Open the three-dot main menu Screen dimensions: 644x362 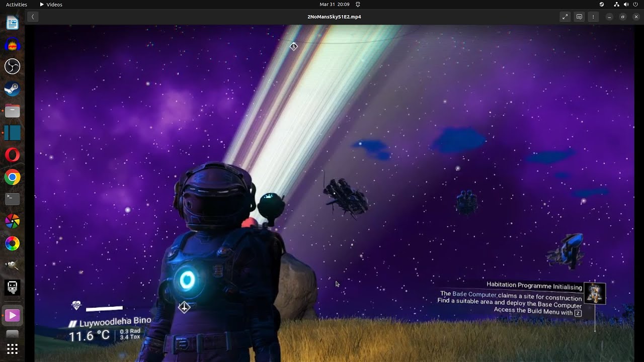click(x=593, y=17)
